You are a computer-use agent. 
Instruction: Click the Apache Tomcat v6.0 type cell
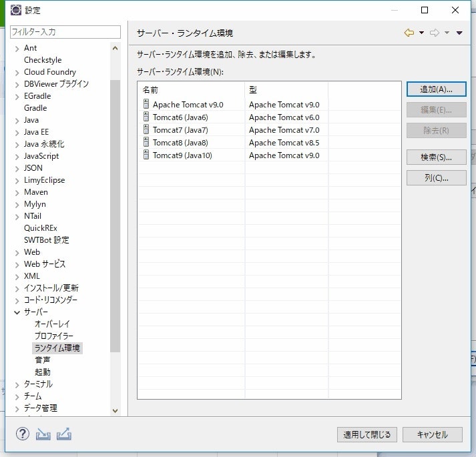click(284, 117)
